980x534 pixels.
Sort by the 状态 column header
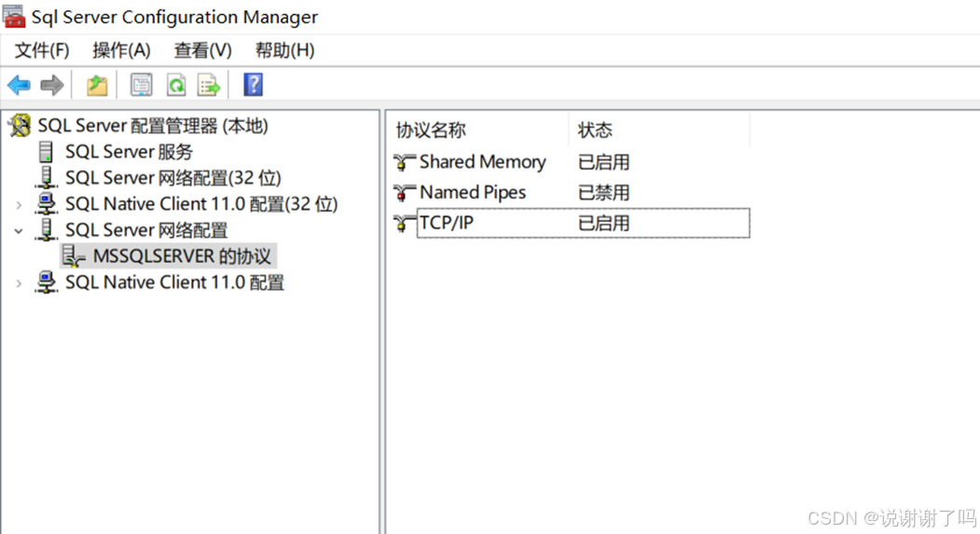click(595, 130)
